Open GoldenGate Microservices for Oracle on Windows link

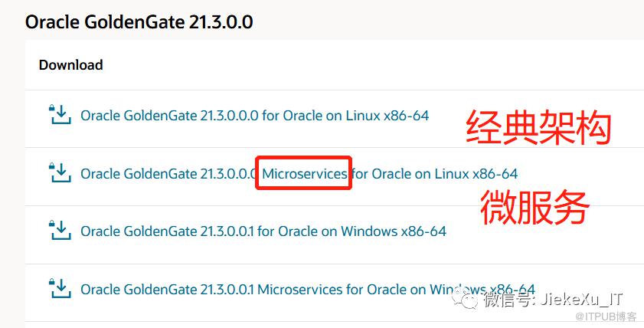[306, 290]
